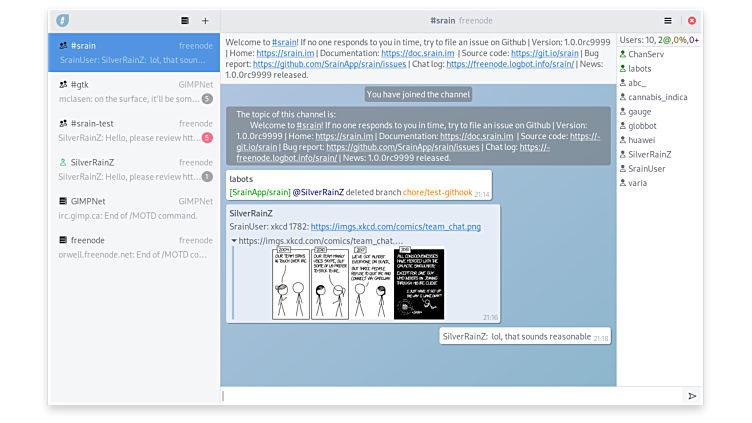Image resolution: width=752 pixels, height=423 pixels.
Task: Collapse the xkcd image preview triangle
Action: coord(234,241)
